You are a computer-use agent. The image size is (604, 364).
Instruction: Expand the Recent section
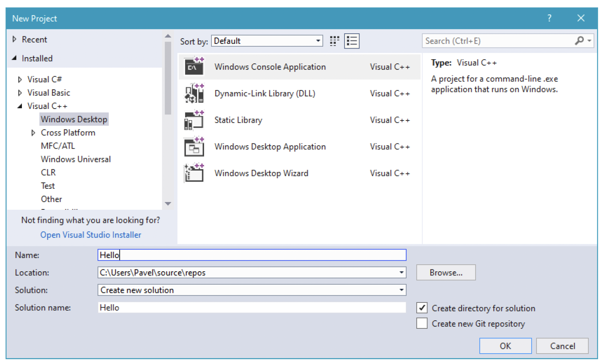point(14,39)
